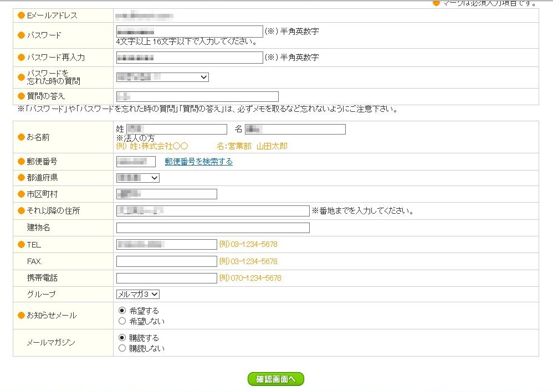Click the 市区町村 input field
The height and width of the screenshot is (392, 553).
(166, 194)
